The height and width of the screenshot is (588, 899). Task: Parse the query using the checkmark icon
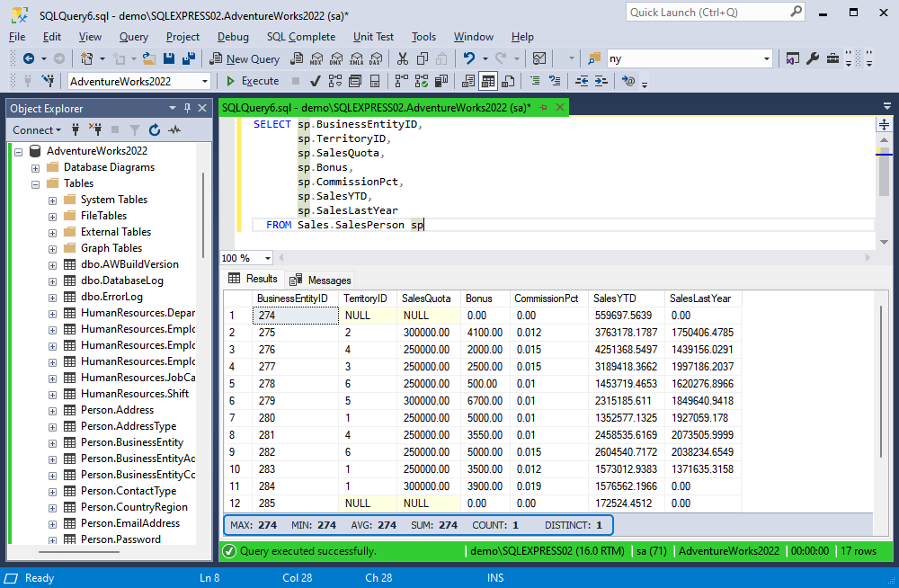(315, 81)
